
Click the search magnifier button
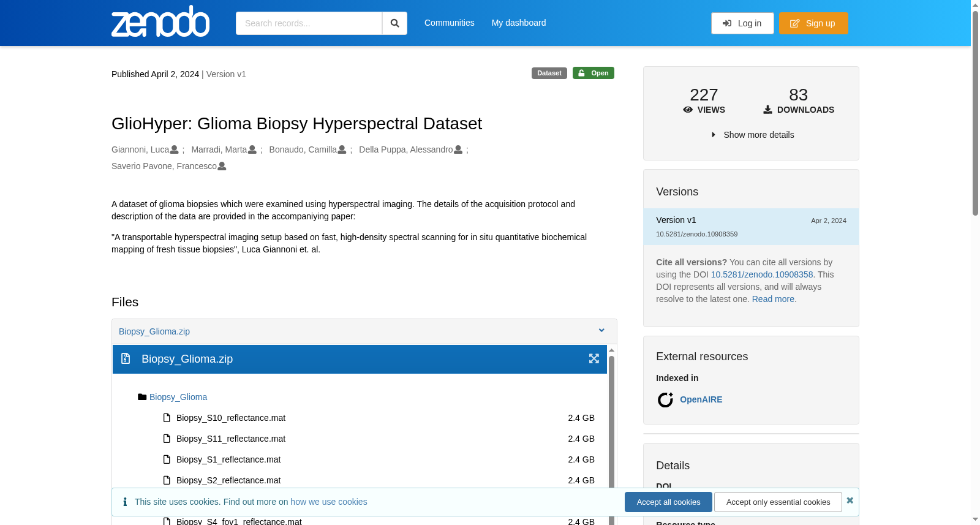tap(395, 23)
